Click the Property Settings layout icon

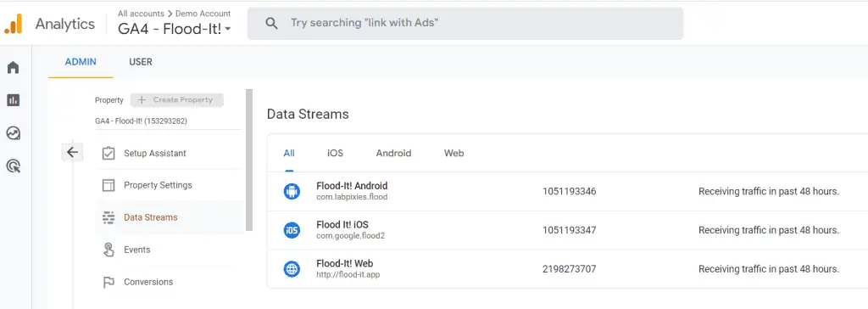108,185
